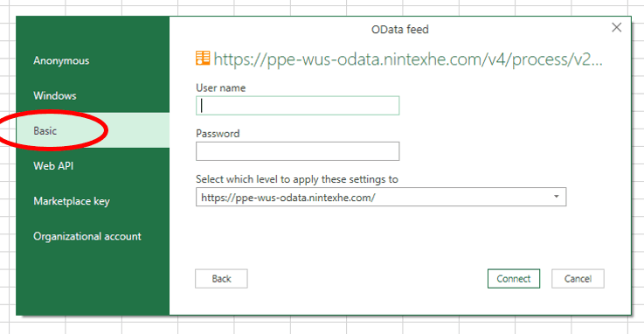
Task: Click the Password label text
Action: [x=218, y=134]
